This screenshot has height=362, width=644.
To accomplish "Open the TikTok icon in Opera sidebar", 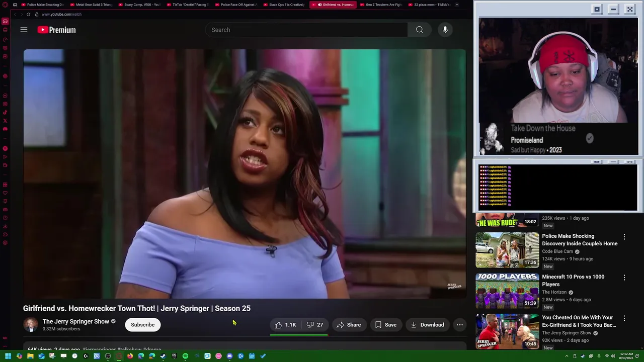I will pyautogui.click(x=5, y=113).
